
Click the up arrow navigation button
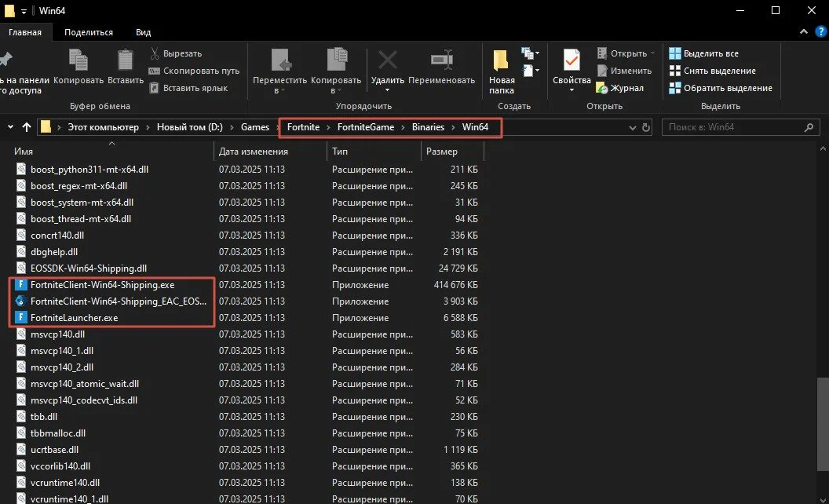click(27, 127)
